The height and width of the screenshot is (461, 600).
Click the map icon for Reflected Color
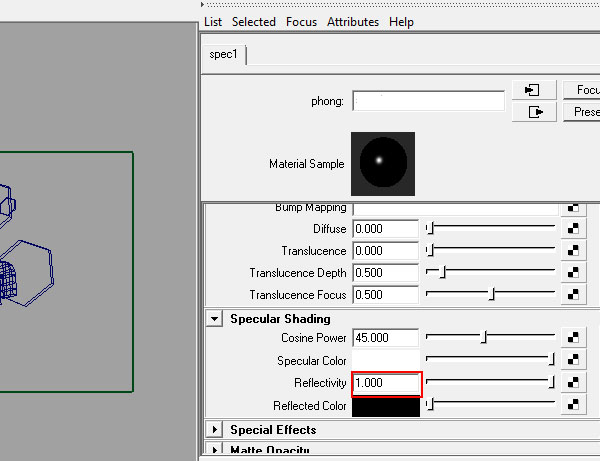click(x=573, y=404)
